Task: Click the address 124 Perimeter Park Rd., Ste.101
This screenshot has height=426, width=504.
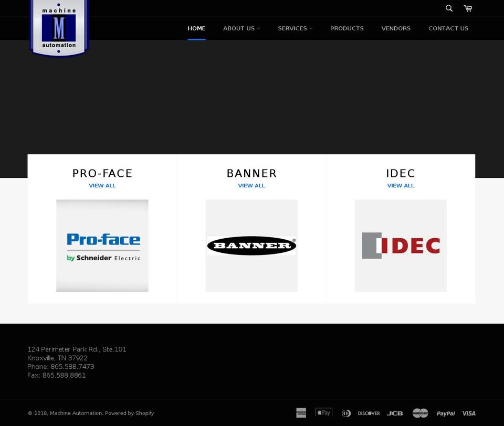Action: click(x=77, y=349)
